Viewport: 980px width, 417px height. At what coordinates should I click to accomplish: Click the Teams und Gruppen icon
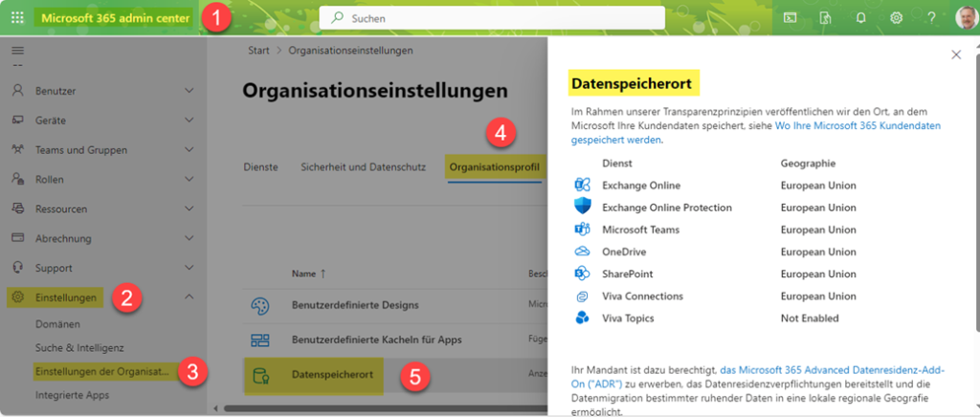[17, 150]
